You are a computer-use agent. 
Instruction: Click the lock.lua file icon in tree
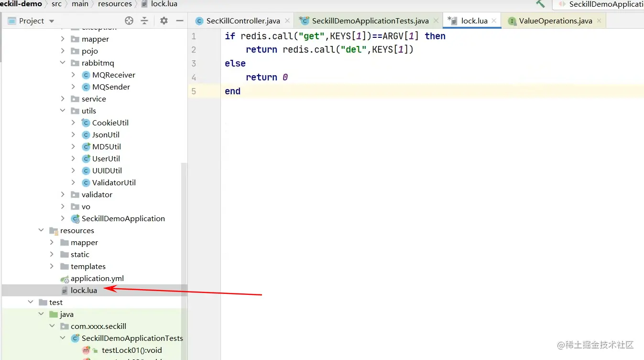pos(65,291)
